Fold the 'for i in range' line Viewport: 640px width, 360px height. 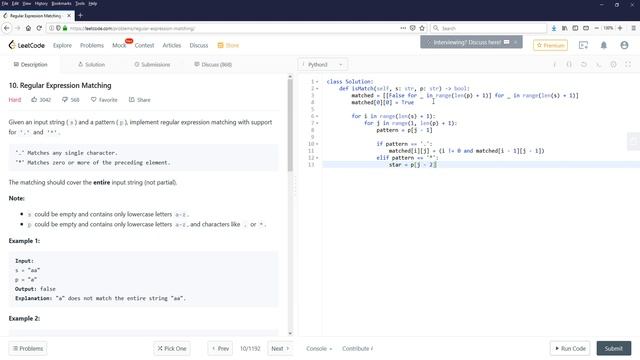tap(317, 116)
